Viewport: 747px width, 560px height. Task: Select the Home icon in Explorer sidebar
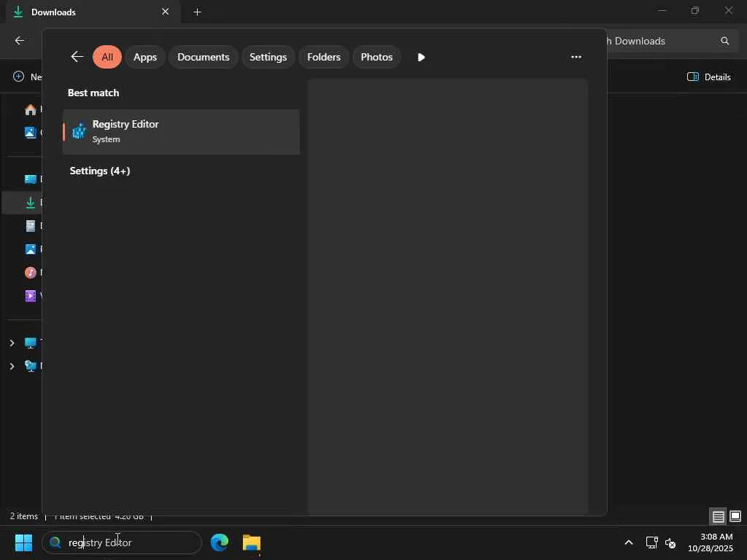click(31, 109)
